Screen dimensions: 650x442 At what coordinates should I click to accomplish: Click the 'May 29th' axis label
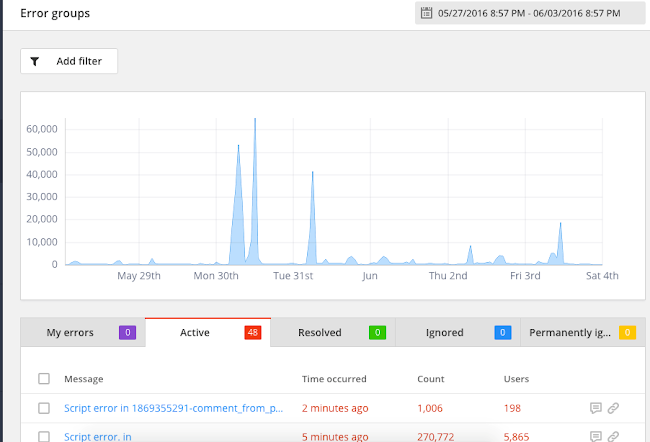(x=139, y=276)
